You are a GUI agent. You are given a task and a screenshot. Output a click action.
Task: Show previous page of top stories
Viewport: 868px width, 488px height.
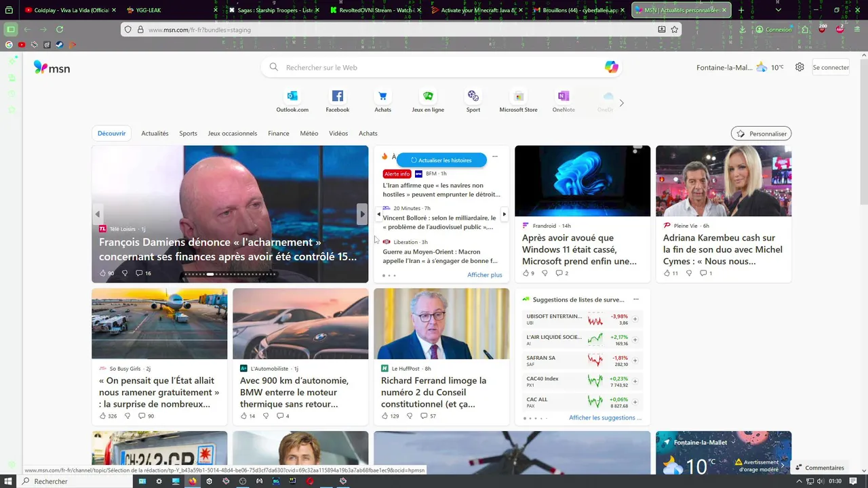click(378, 214)
